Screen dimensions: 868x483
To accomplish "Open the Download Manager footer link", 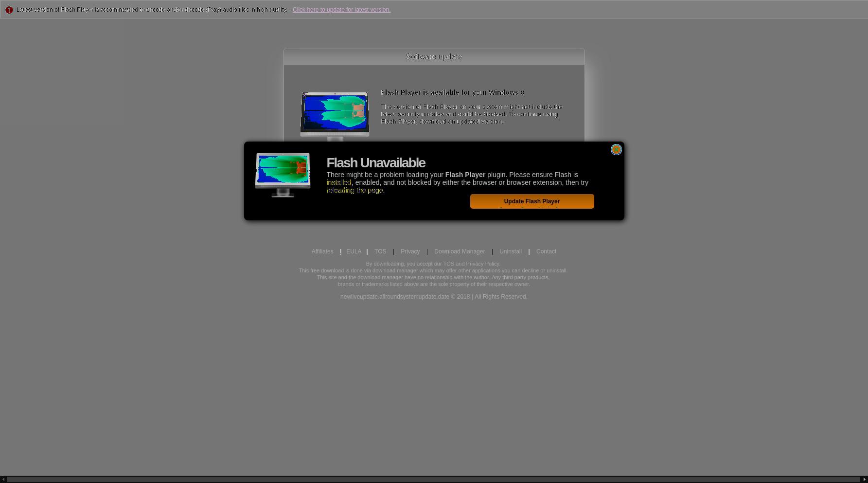I will click(x=460, y=251).
